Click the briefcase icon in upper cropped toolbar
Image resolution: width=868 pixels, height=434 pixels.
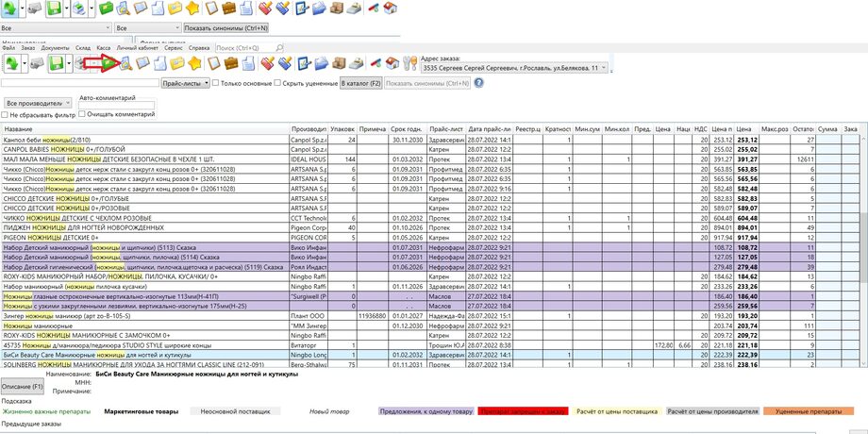tap(228, 8)
